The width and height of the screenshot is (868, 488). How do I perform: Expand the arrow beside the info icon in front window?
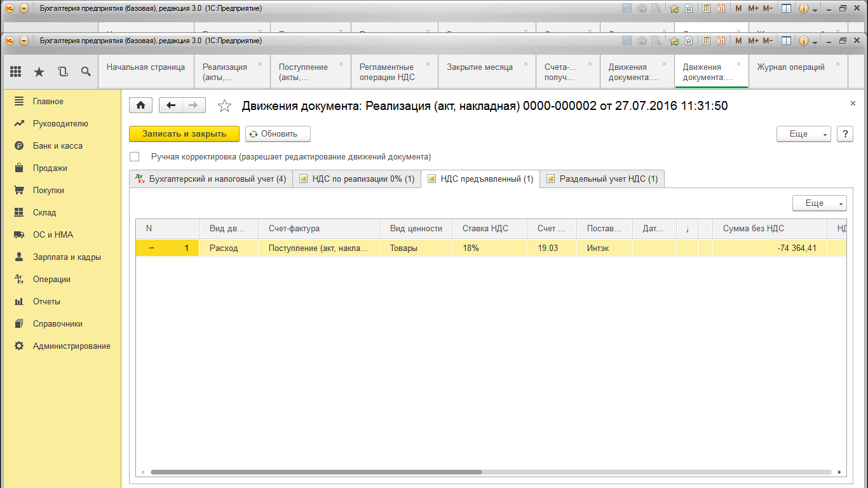[815, 41]
